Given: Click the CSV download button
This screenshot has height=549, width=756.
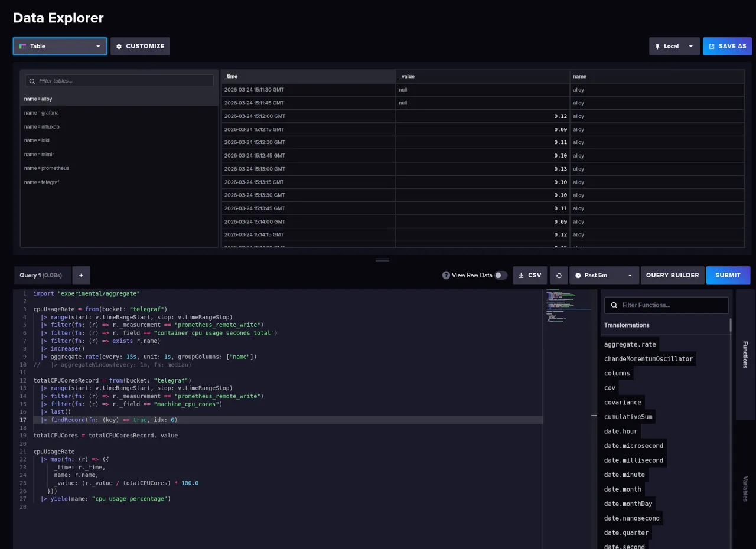Looking at the screenshot, I should [529, 275].
